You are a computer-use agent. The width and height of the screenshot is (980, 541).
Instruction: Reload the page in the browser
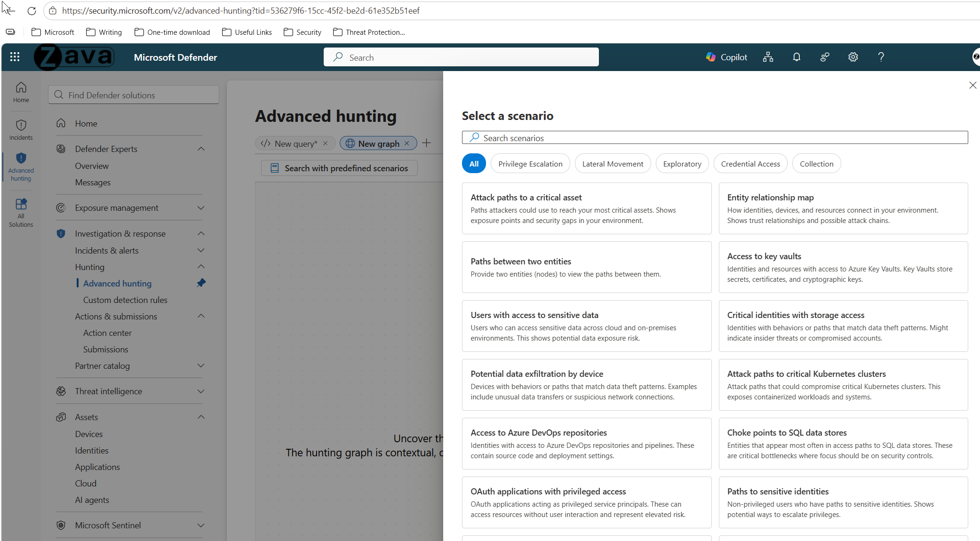click(32, 11)
